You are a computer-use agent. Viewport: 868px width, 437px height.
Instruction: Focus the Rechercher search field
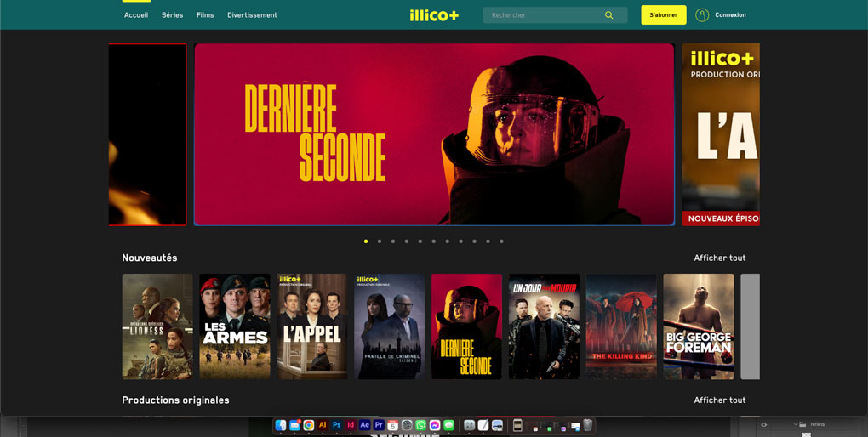coord(555,15)
